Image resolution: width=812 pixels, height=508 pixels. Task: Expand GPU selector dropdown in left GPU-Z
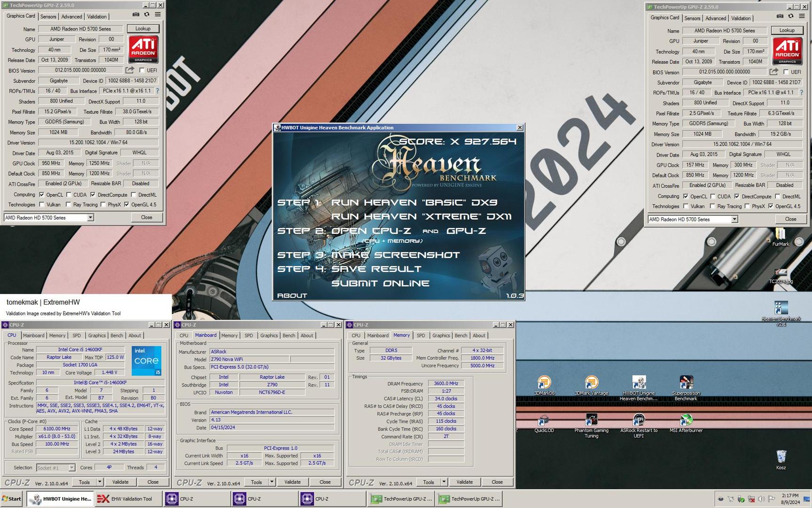(x=90, y=218)
